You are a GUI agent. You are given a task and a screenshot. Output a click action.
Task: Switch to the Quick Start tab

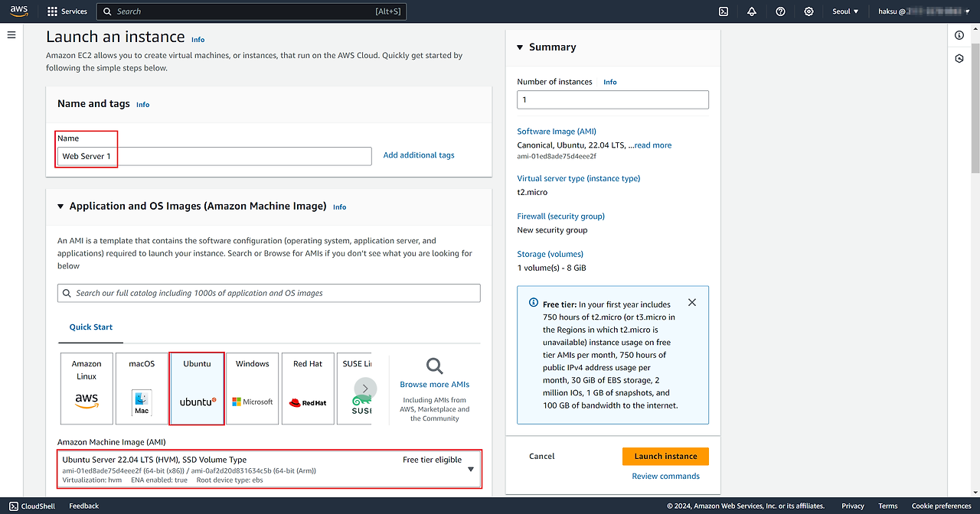coord(91,327)
